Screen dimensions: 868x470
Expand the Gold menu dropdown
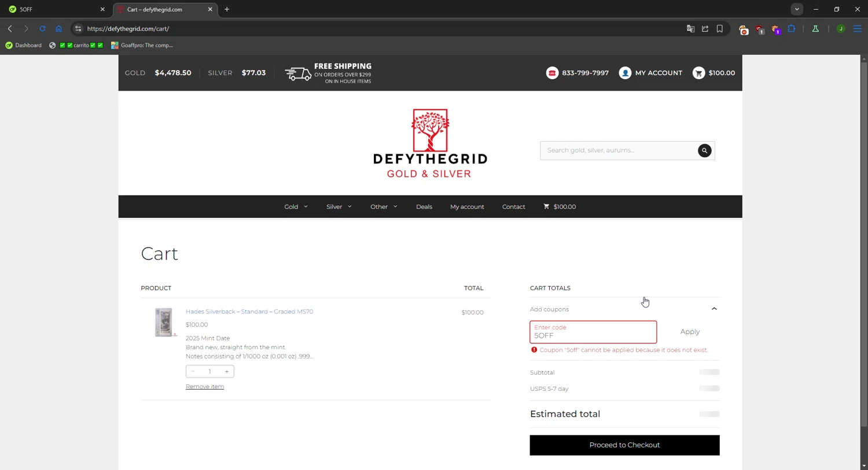pyautogui.click(x=296, y=206)
